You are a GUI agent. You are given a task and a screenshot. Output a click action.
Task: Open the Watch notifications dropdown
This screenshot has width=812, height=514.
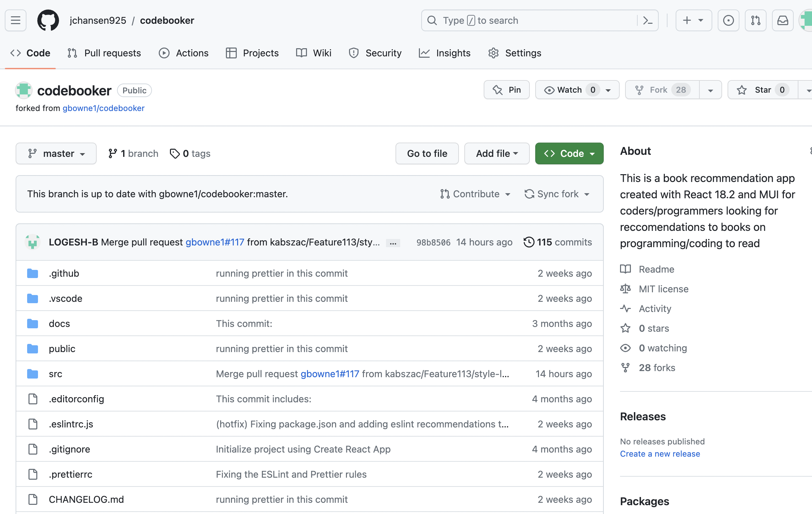[577, 90]
